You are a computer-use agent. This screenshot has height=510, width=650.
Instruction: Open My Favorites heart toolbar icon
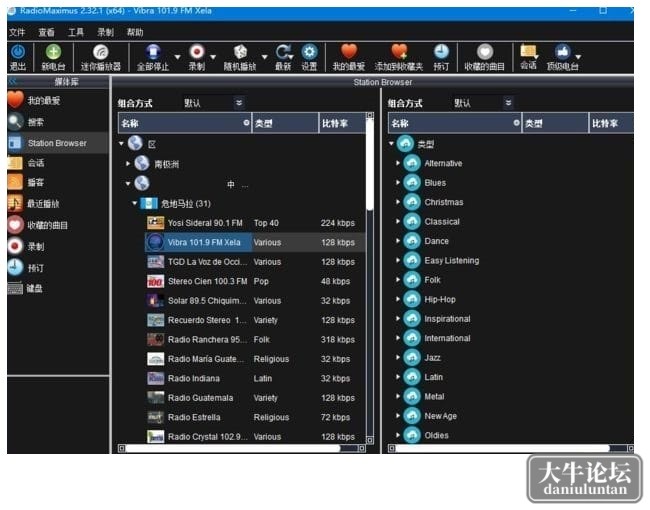349,51
